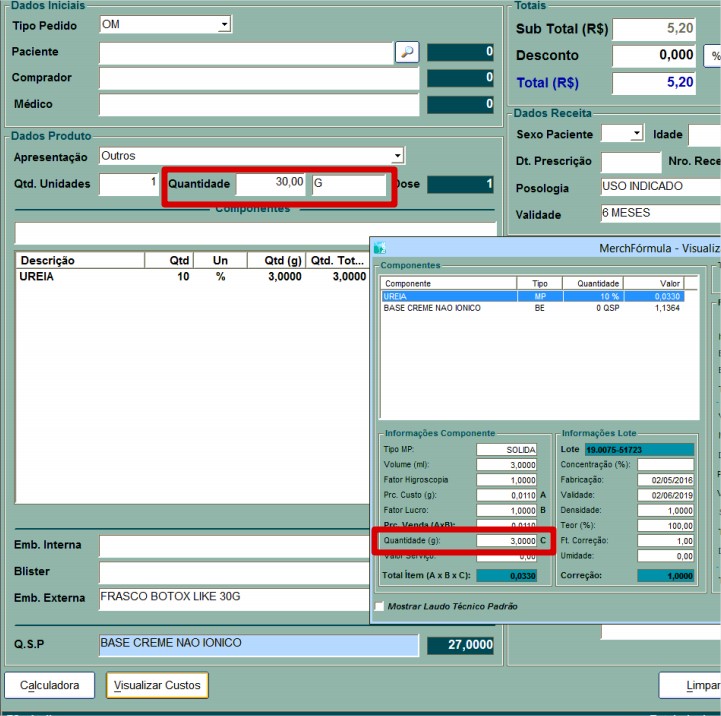Click the Visualizar Custos button
The image size is (721, 716).
click(157, 685)
